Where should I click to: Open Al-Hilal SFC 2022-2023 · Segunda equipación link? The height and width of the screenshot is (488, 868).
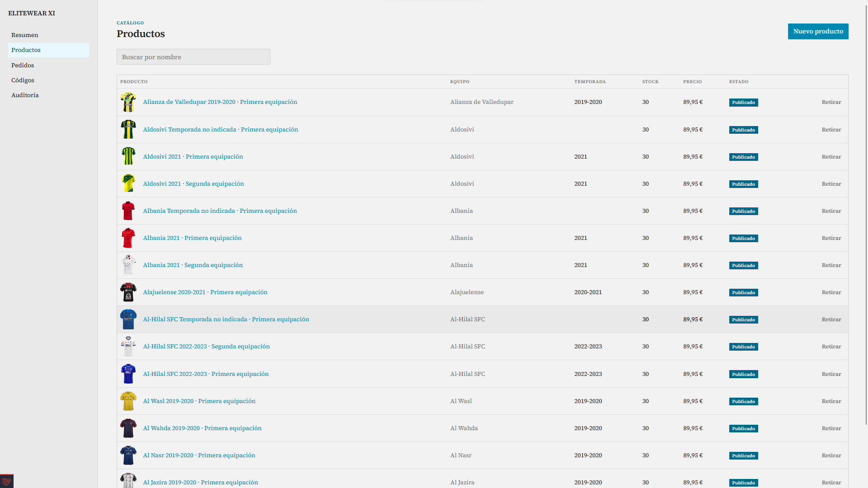(207, 346)
